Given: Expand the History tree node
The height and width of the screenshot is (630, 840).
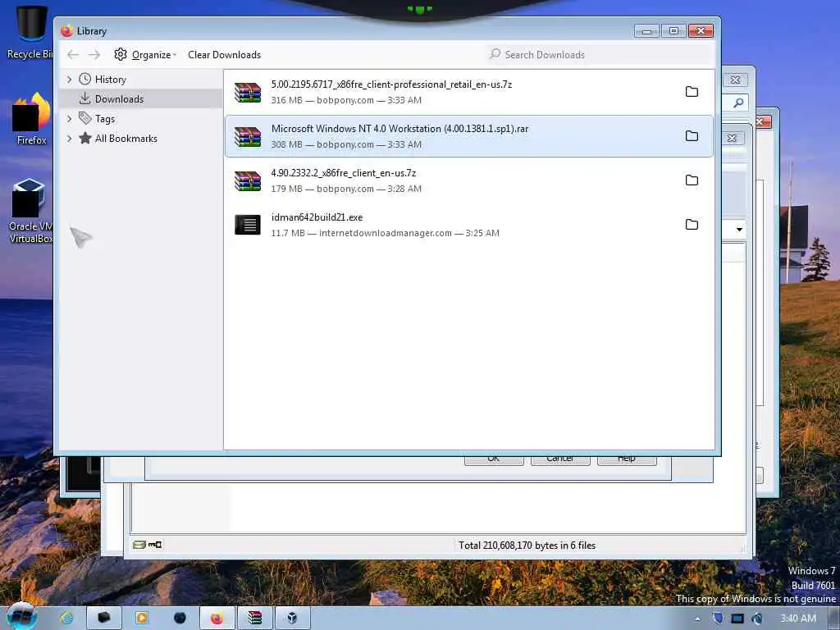Looking at the screenshot, I should (69, 80).
